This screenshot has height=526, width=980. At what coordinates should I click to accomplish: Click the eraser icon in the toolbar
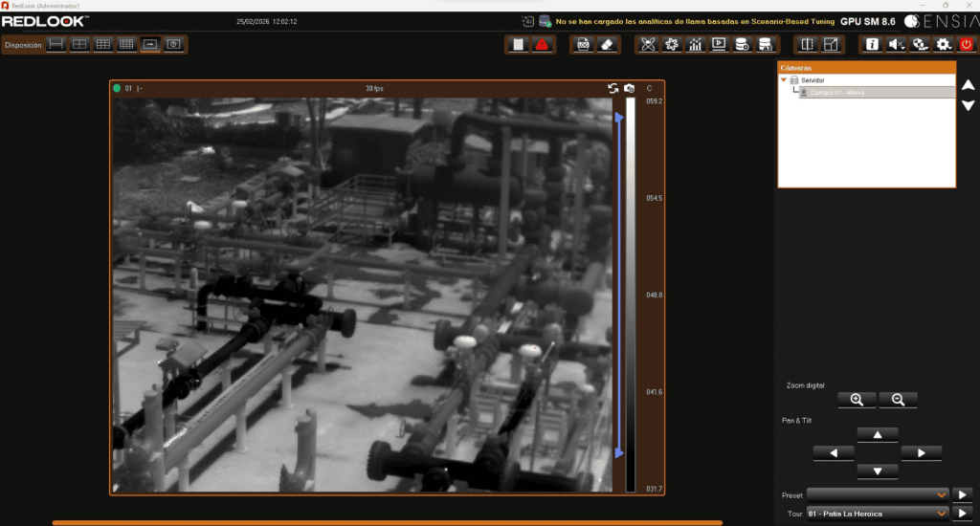click(x=607, y=44)
